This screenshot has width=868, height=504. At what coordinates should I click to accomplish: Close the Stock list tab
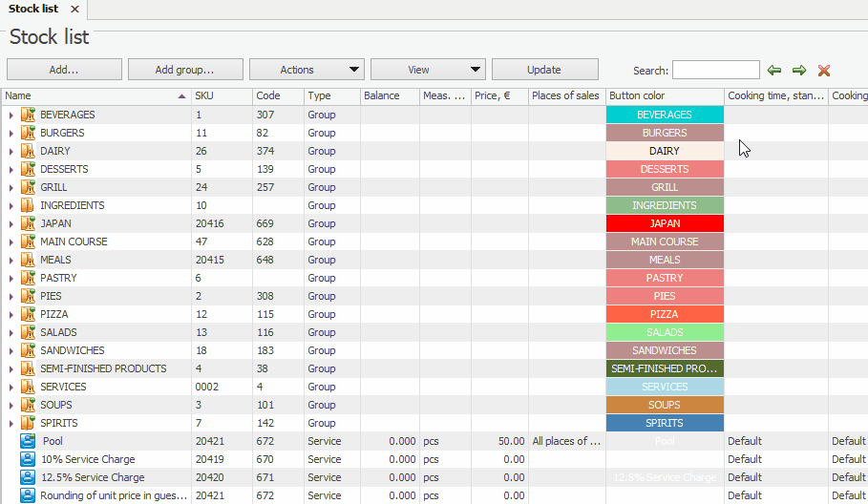pyautogui.click(x=74, y=9)
